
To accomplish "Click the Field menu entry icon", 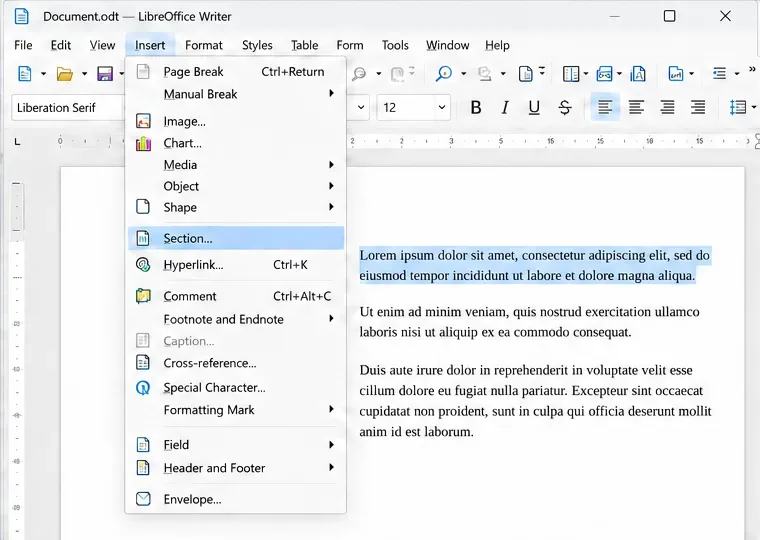I will 143,444.
